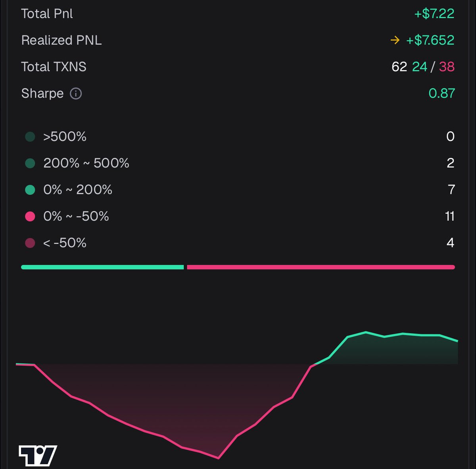Click the 200% ~ 500% range label
The width and height of the screenshot is (476, 469).
[86, 163]
